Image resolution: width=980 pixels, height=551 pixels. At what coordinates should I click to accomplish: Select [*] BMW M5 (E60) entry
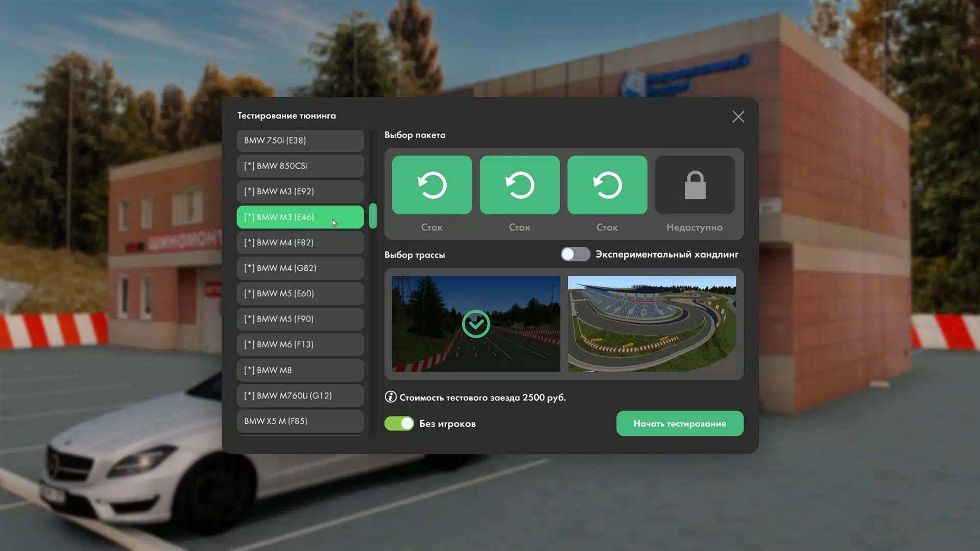(300, 293)
